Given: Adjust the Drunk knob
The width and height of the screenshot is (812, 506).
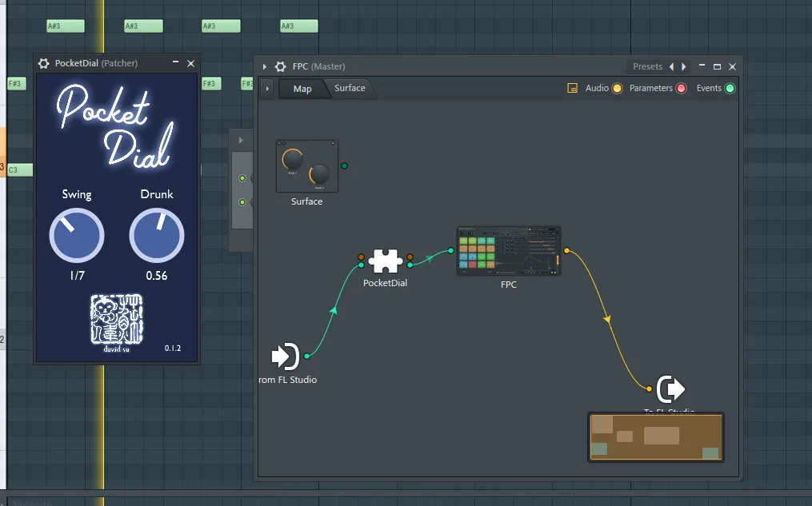Looking at the screenshot, I should tap(156, 235).
